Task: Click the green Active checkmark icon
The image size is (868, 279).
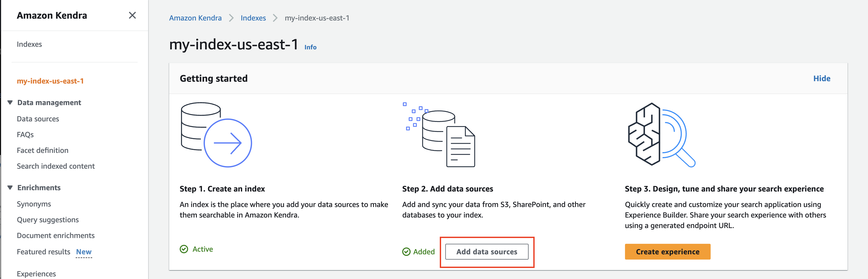Action: (x=184, y=249)
